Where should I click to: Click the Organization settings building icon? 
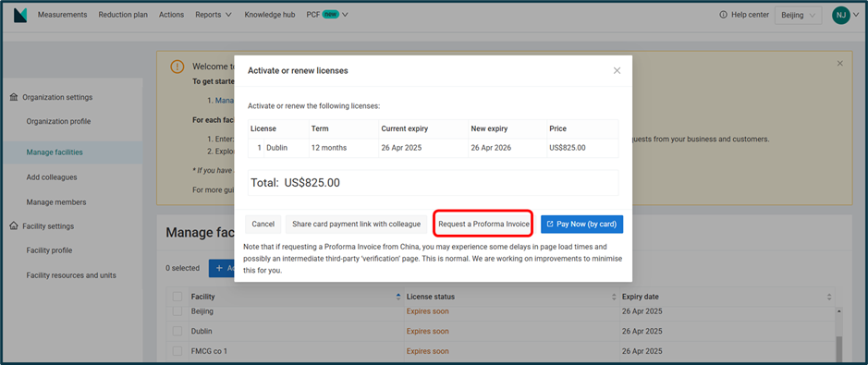tap(14, 97)
